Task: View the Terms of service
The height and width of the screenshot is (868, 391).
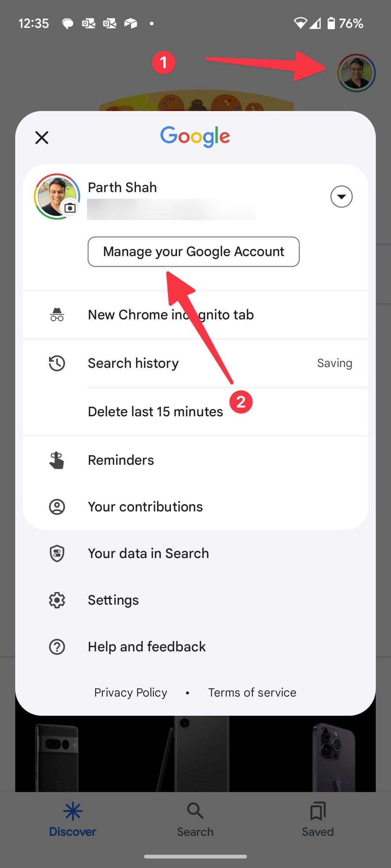Action: click(252, 692)
